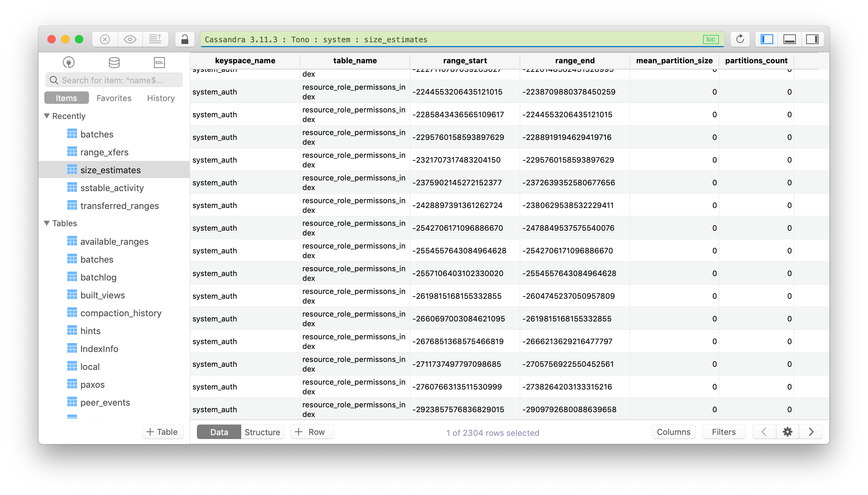The height and width of the screenshot is (495, 868).
Task: Switch to the Data tab
Action: 218,432
